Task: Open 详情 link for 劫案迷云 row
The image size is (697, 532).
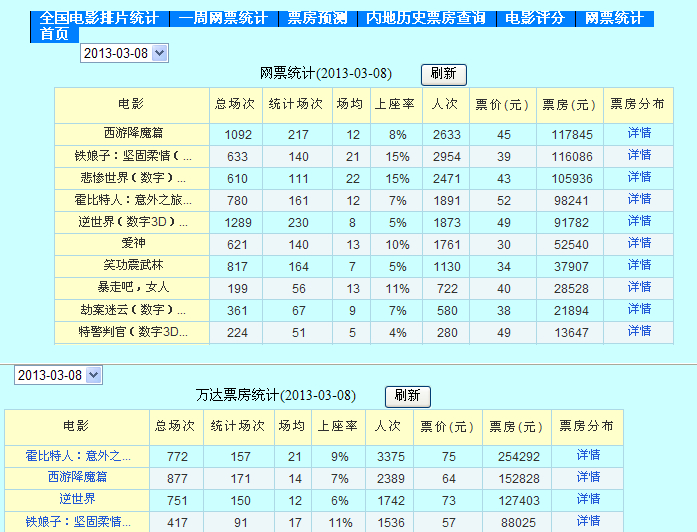Action: point(639,309)
